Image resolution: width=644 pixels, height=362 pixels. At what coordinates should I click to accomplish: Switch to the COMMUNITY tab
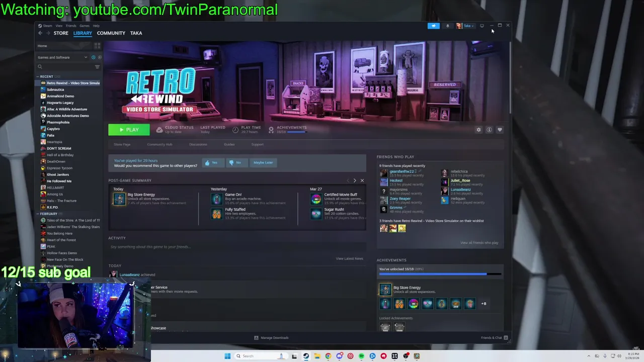(111, 33)
